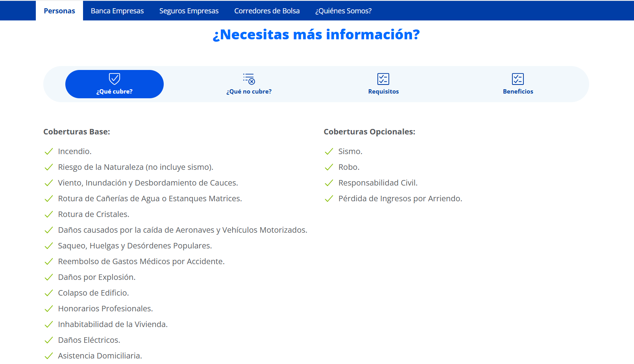
Task: Click Asistencia Domiciliaria text
Action: pos(100,356)
